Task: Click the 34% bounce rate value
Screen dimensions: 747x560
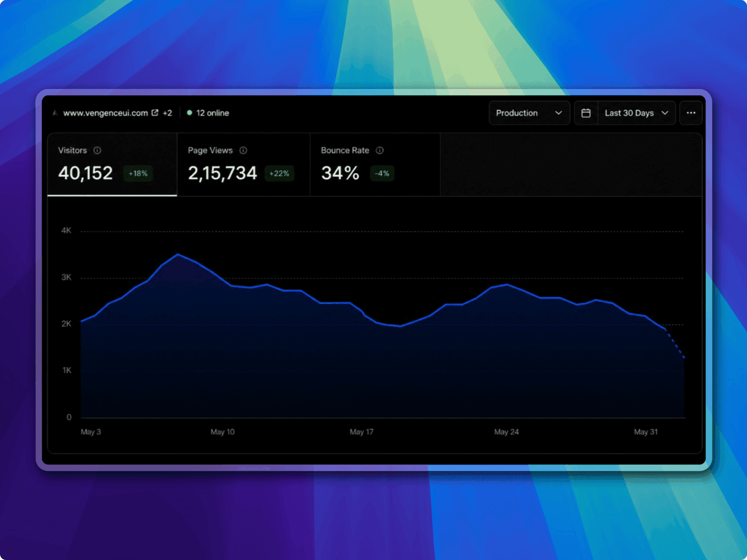Action: point(340,173)
